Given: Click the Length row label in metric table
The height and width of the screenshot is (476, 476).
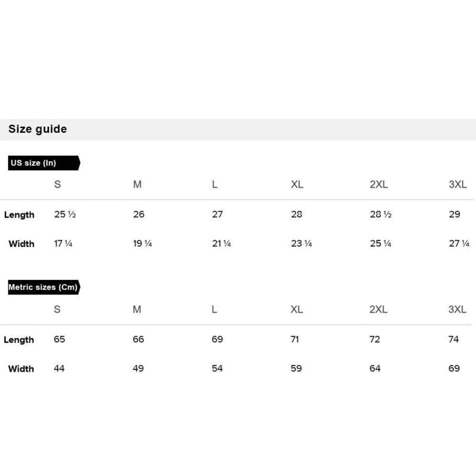Looking at the screenshot, I should pyautogui.click(x=19, y=340).
